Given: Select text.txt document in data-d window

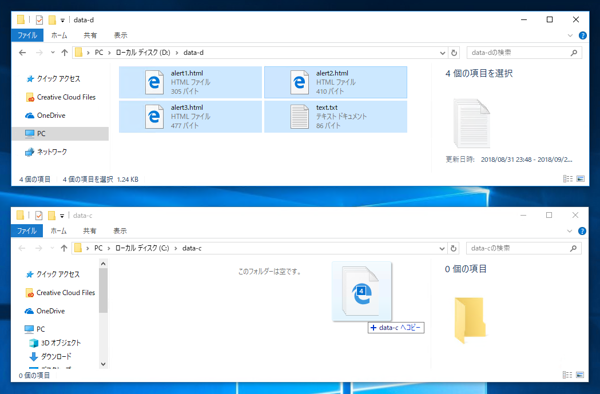Looking at the screenshot, I should pos(336,117).
